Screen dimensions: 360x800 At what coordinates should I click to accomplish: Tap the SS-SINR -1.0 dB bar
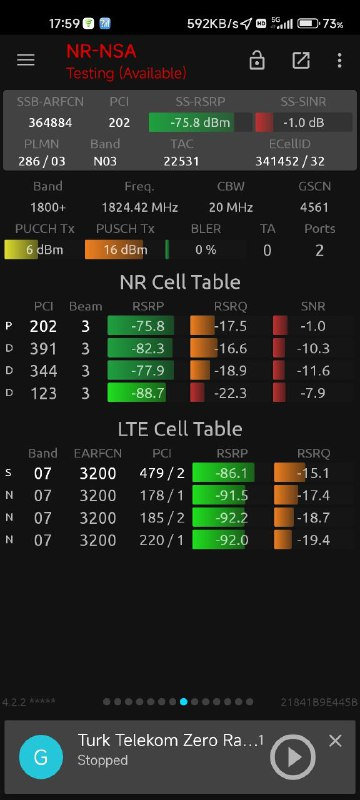pyautogui.click(x=303, y=123)
